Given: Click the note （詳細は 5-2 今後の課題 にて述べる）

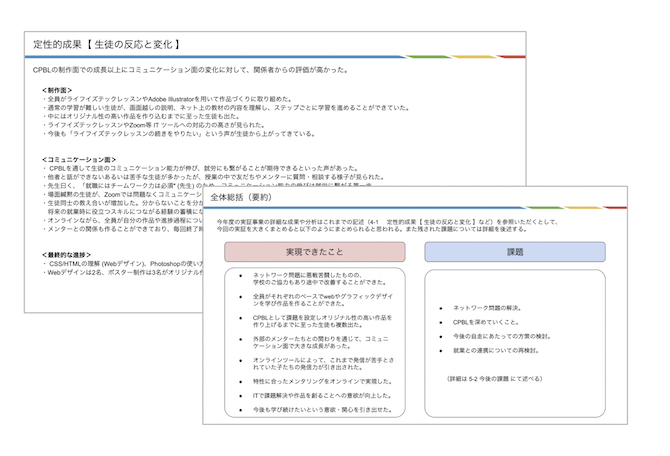Looking at the screenshot, I should 494,379.
